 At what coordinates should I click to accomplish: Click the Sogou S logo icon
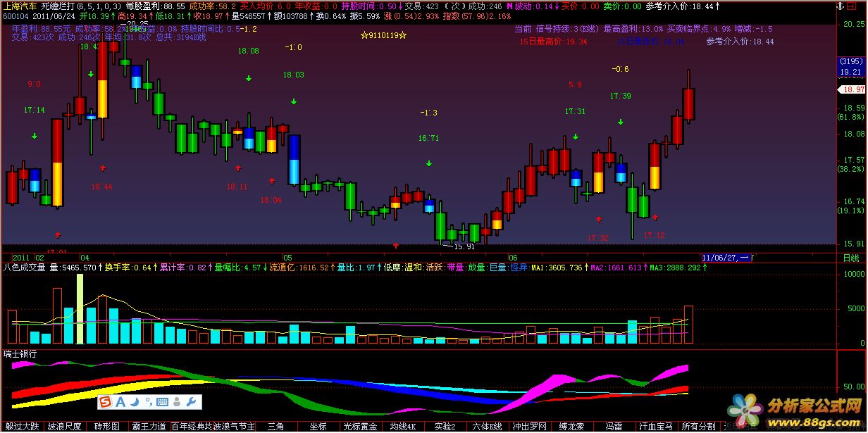(x=105, y=402)
